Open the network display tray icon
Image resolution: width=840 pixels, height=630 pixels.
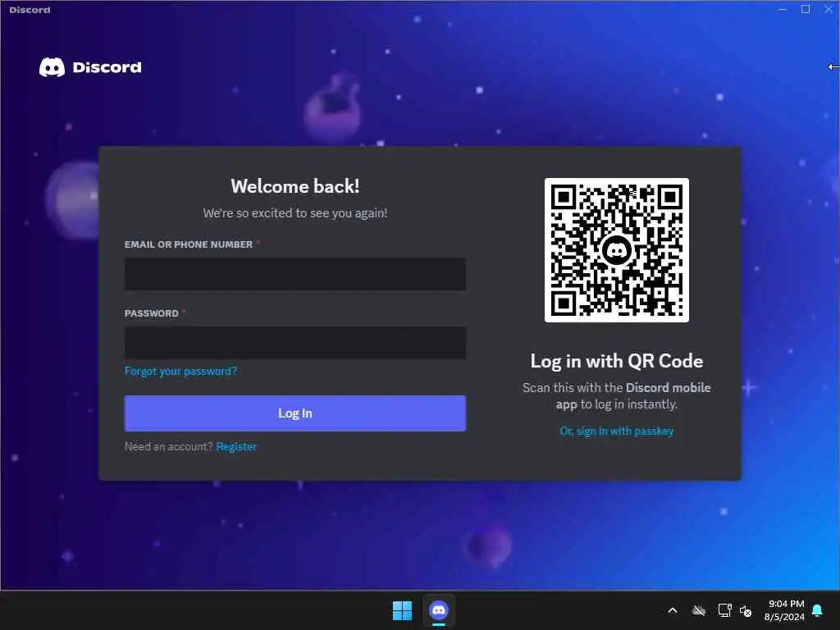point(724,610)
